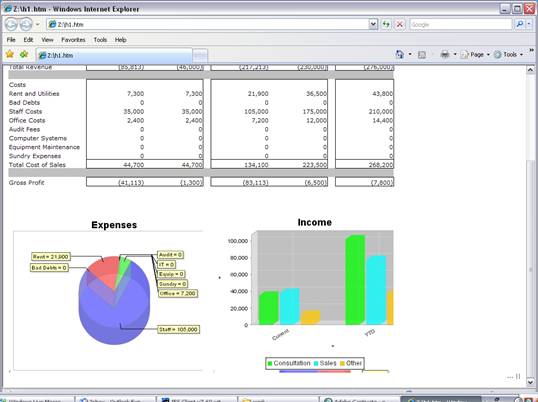Image resolution: width=538 pixels, height=402 pixels.
Task: Click the tall green YTD Consultation bar
Action: click(x=355, y=280)
